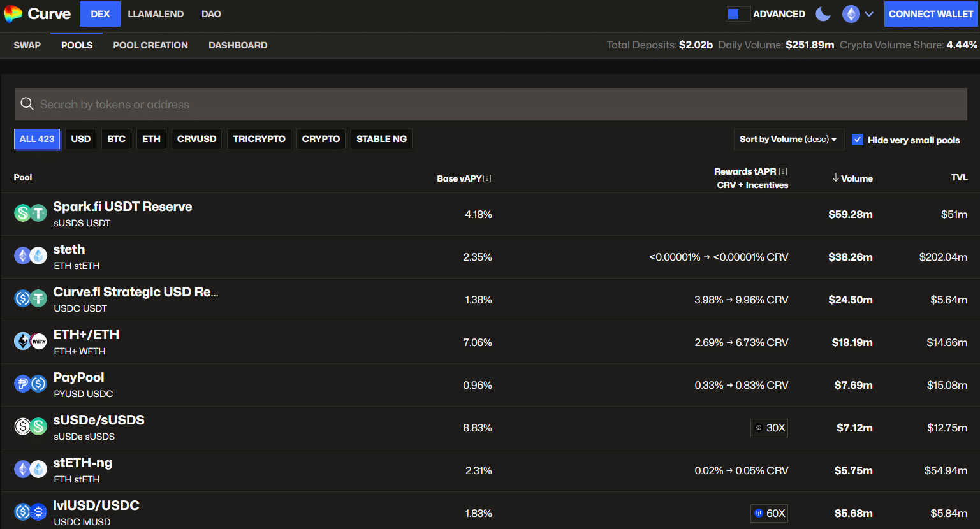The image size is (980, 529).
Task: Switch to dark mode via moon icon
Action: click(x=823, y=14)
